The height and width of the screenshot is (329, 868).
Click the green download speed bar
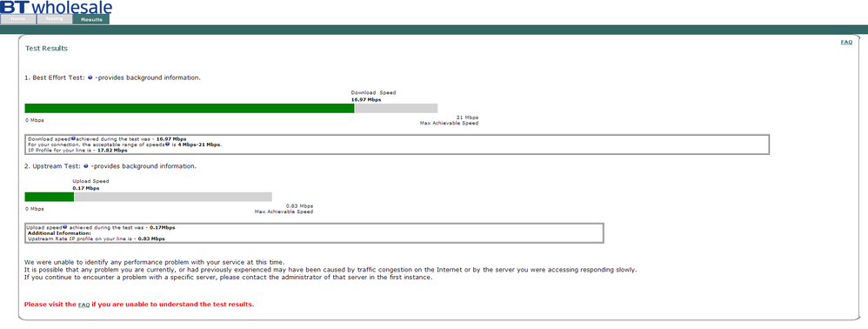(190, 108)
